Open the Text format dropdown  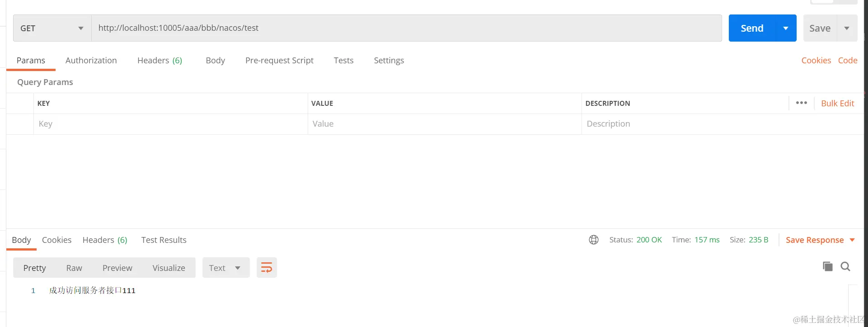pos(226,268)
